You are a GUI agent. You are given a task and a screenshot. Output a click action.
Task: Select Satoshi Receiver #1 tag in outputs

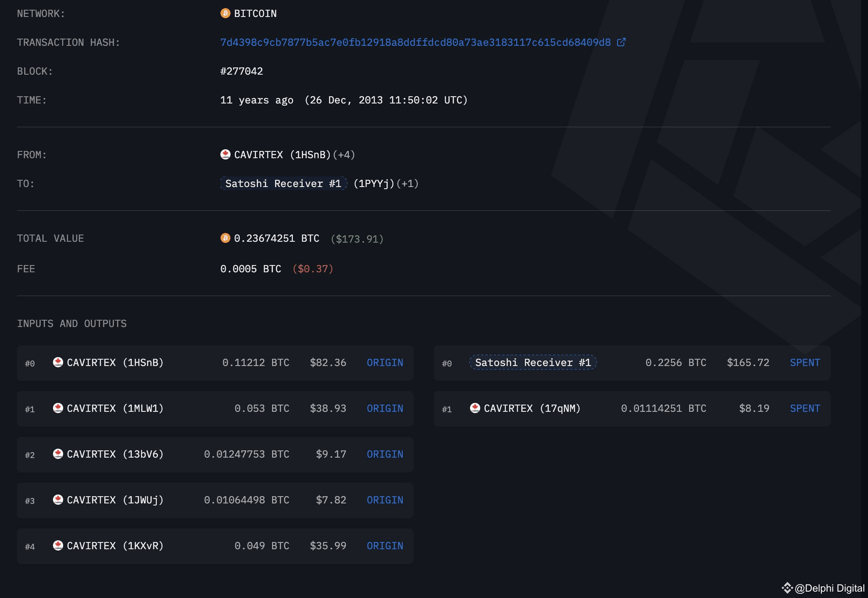tap(533, 363)
